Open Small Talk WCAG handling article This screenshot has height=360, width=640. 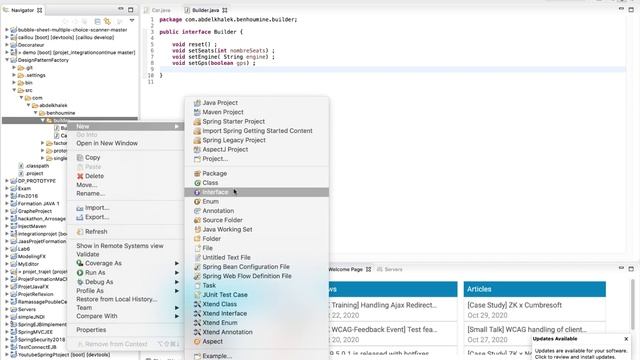527,329
